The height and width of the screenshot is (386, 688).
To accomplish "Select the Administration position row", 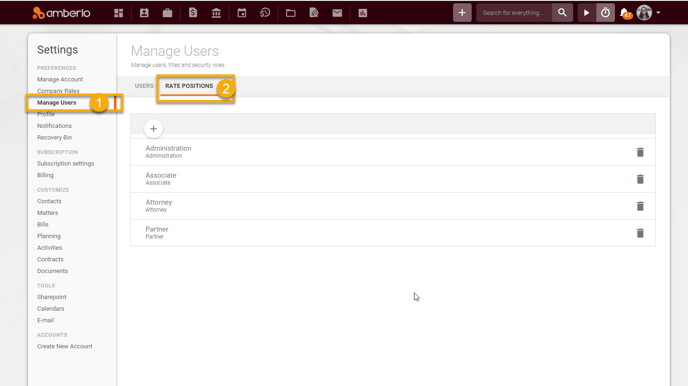I will (x=393, y=152).
